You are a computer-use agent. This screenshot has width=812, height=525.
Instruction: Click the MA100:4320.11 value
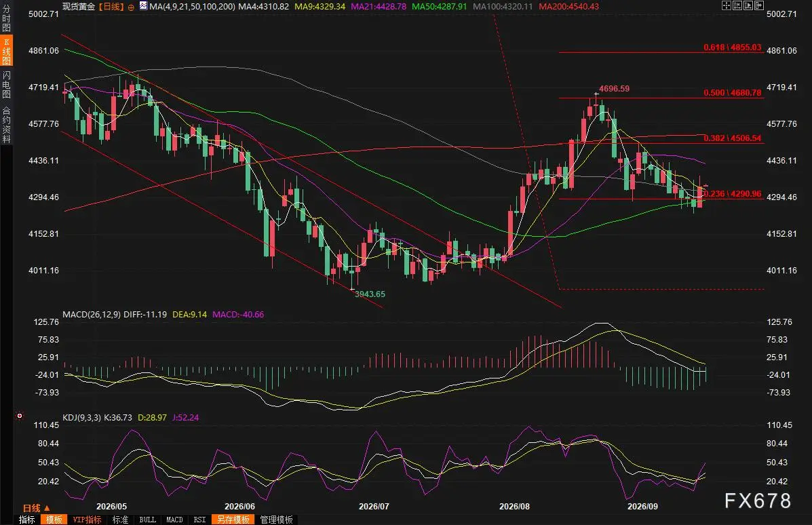click(503, 6)
